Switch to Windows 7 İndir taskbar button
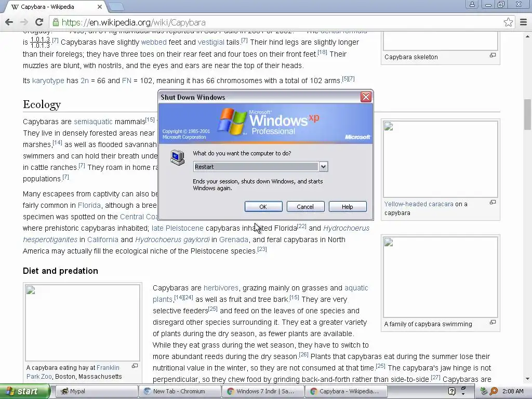Screen dimensions: 532x399 point(263,391)
